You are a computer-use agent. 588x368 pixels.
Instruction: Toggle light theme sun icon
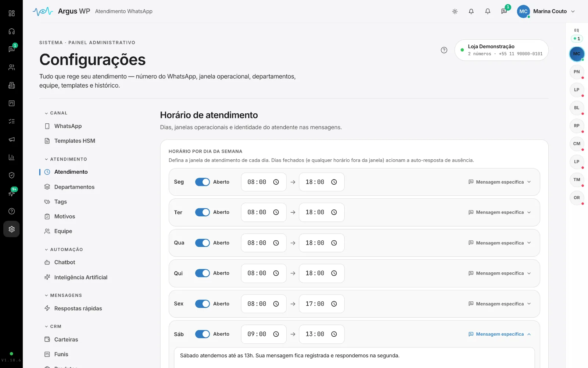point(455,11)
